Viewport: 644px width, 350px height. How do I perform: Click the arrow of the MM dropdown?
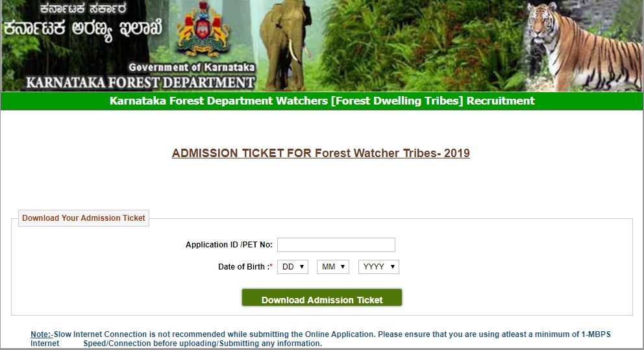(343, 267)
